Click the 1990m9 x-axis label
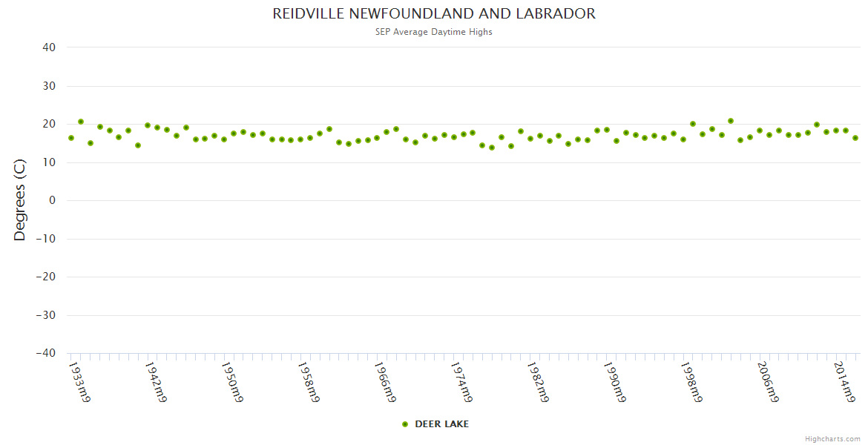Image resolution: width=868 pixels, height=445 pixels. 614,381
